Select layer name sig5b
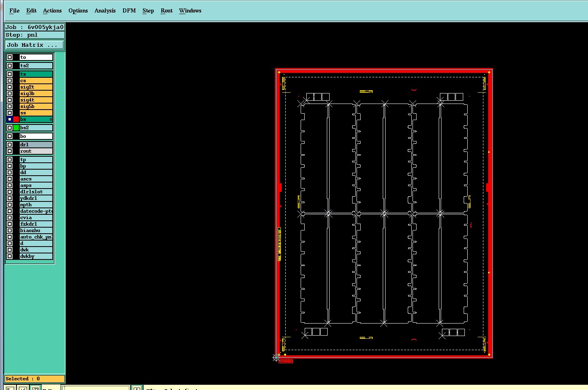 (36, 106)
